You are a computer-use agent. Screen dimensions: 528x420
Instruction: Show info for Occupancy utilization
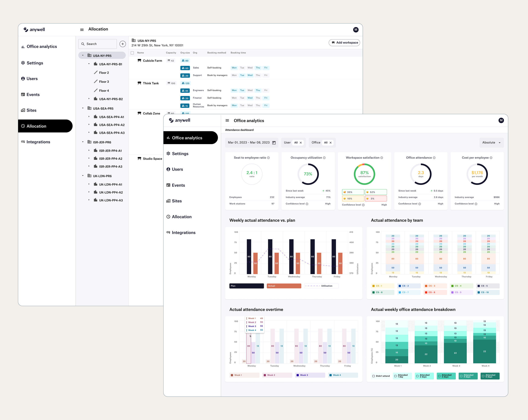[x=324, y=158]
